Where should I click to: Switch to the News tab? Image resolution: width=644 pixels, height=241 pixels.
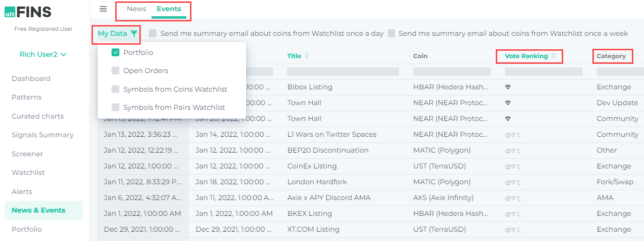click(137, 9)
